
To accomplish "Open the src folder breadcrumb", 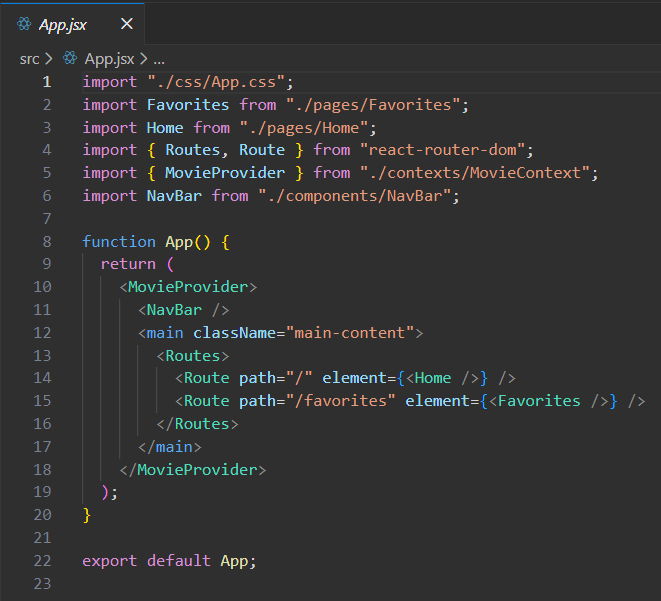I will click(x=29, y=59).
